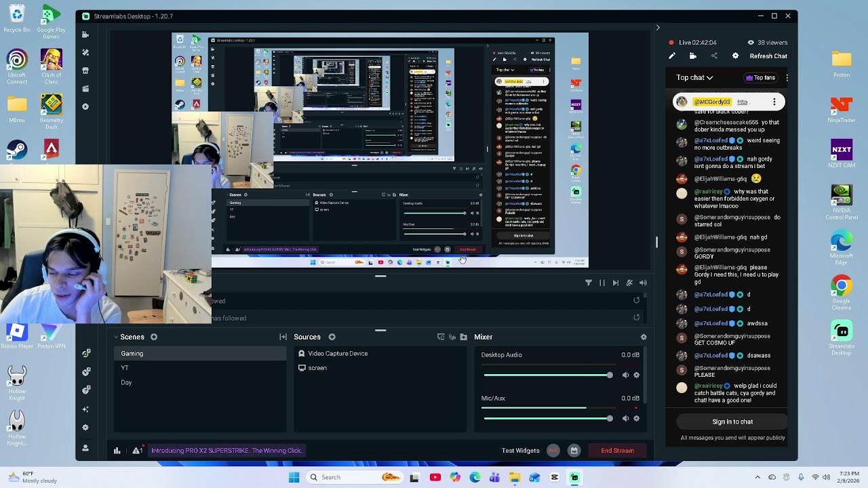
Task: Open the App Store icon in sidebar
Action: [85, 70]
